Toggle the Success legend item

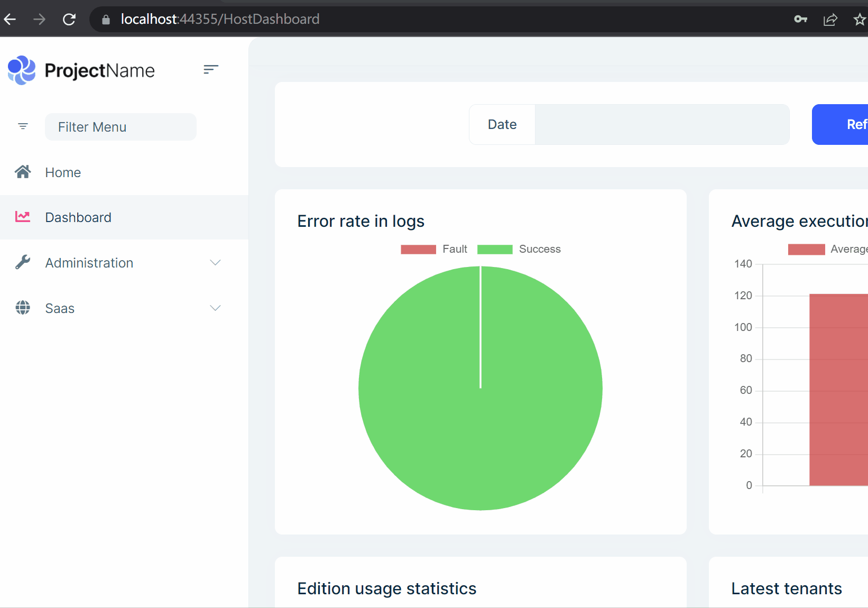pyautogui.click(x=519, y=249)
